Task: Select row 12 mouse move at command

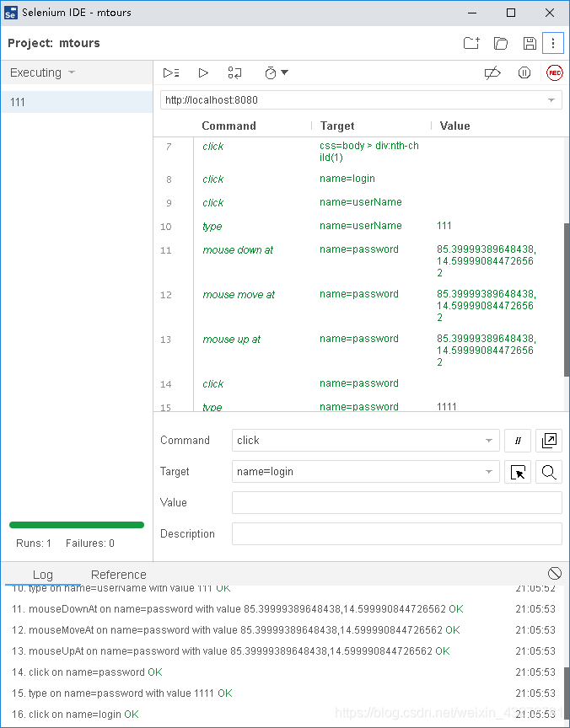Action: click(358, 306)
